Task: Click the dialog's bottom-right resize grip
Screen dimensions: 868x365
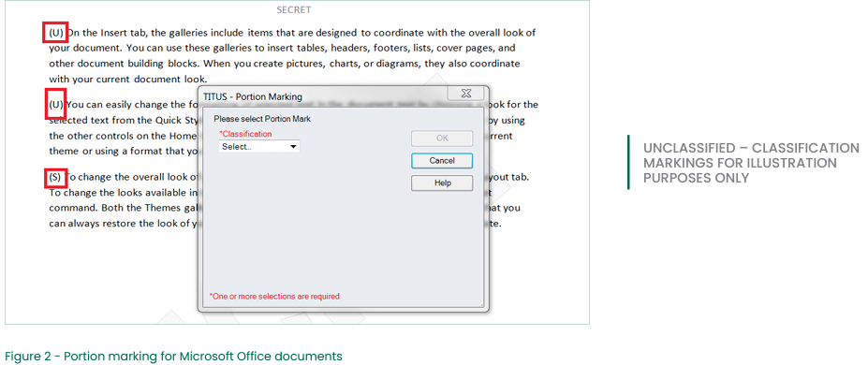Action: [x=483, y=306]
